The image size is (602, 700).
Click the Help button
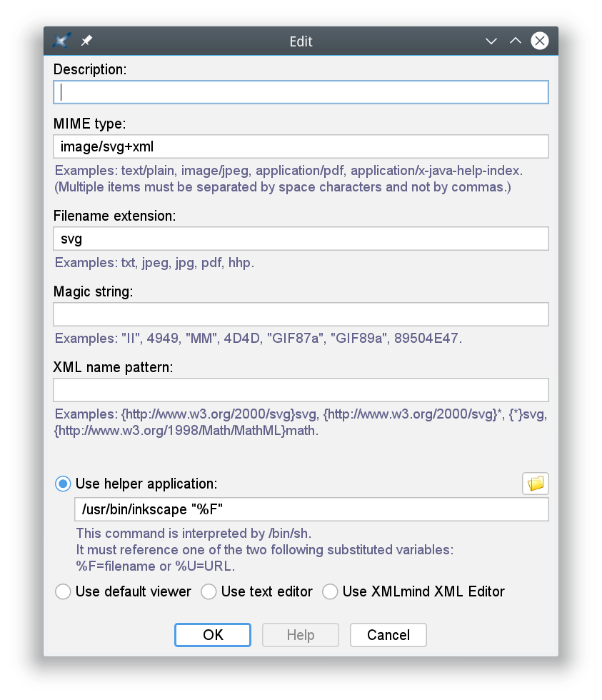(x=301, y=635)
